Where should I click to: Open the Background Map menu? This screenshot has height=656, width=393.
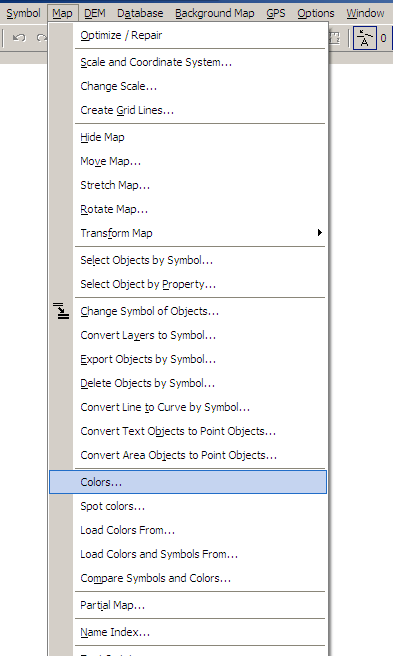coord(214,13)
